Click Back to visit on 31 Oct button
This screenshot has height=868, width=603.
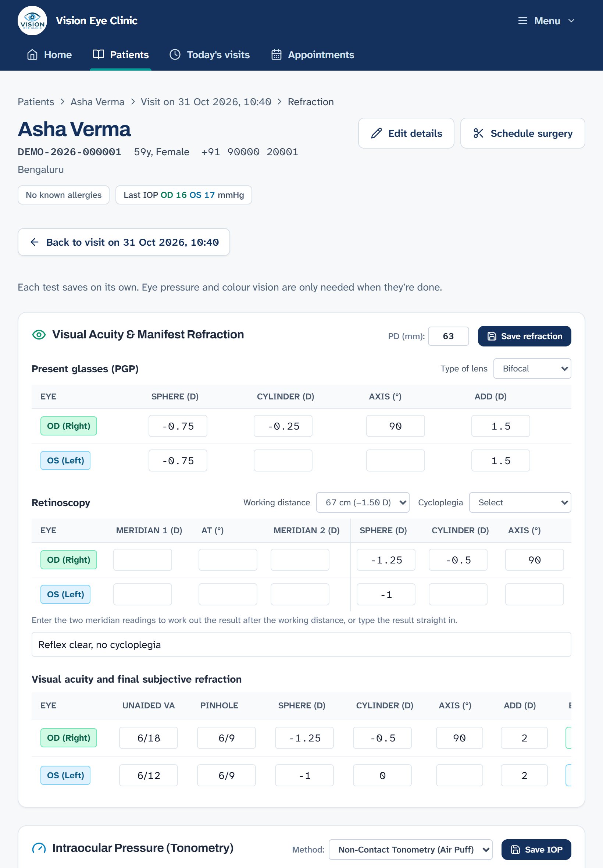coord(124,242)
